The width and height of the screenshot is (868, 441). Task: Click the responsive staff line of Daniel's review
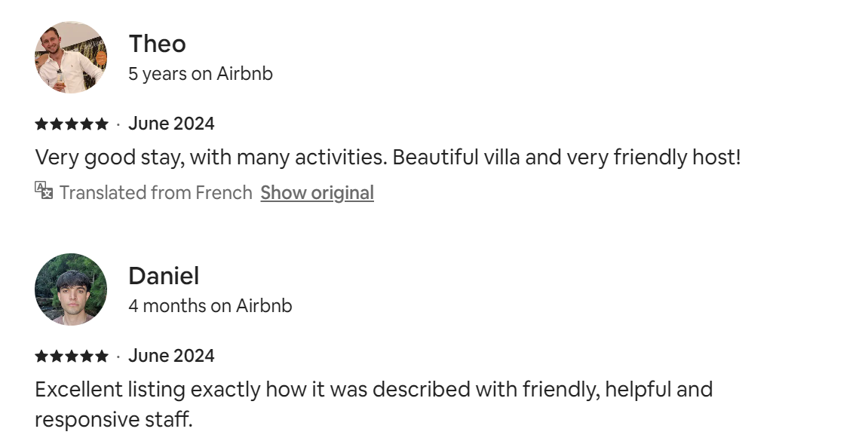(114, 419)
